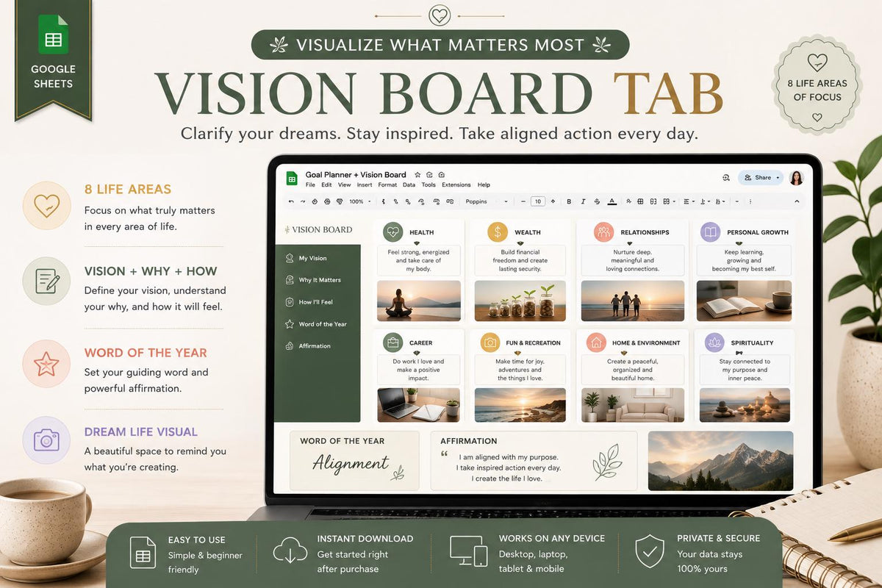Click the Share button
The height and width of the screenshot is (588, 882).
(x=761, y=177)
